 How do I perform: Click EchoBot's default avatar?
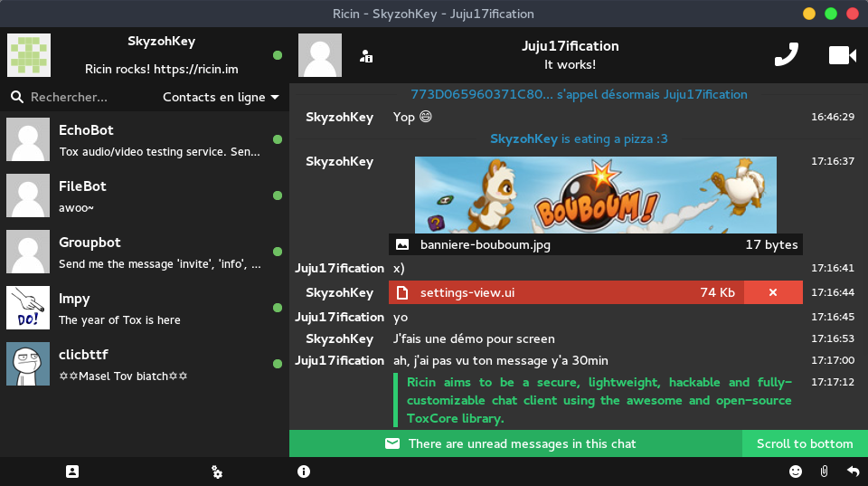coord(28,139)
